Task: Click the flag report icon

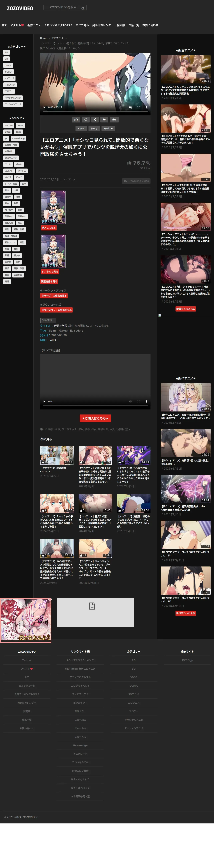Action: coord(104,120)
